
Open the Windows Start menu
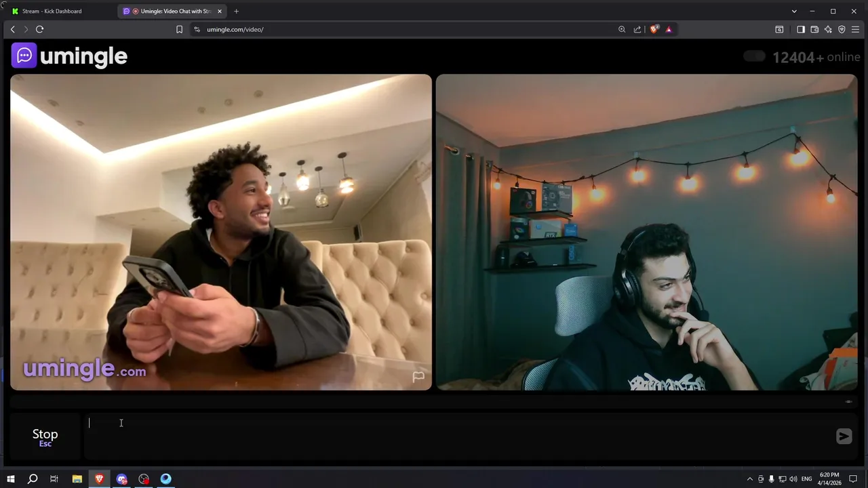[11, 479]
